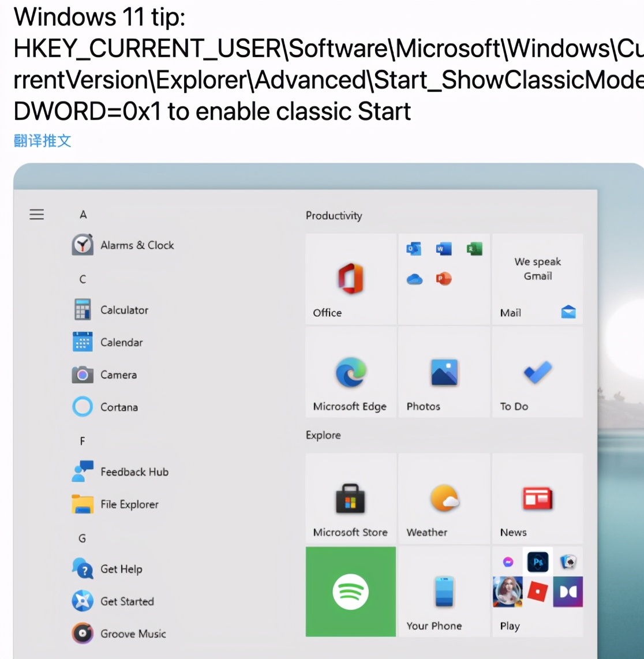Launch the Microsoft Edge tile

tap(351, 372)
